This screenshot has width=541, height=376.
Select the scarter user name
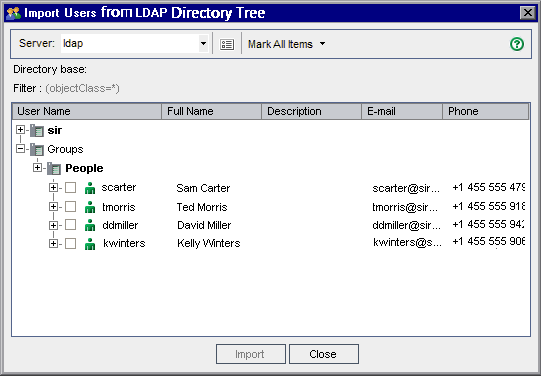(x=119, y=187)
